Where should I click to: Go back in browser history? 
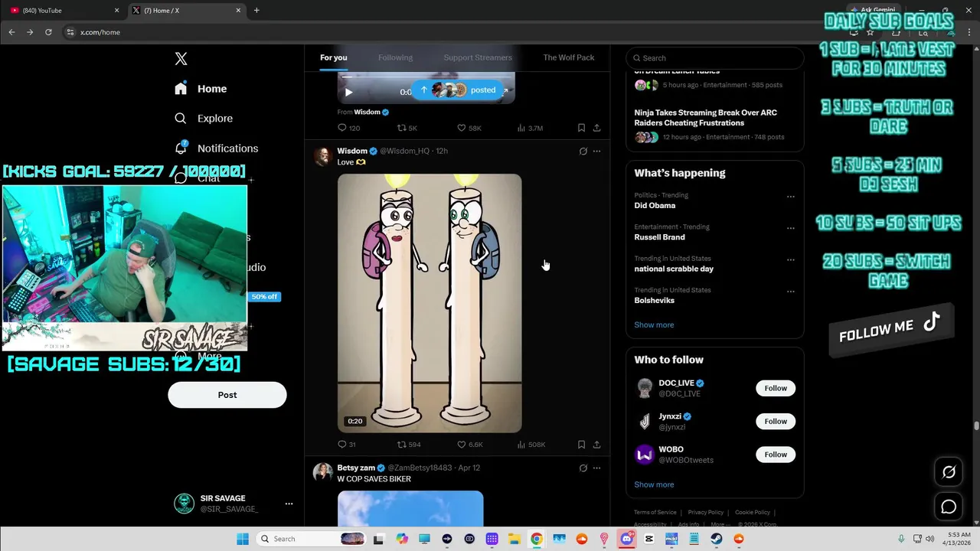tap(11, 32)
